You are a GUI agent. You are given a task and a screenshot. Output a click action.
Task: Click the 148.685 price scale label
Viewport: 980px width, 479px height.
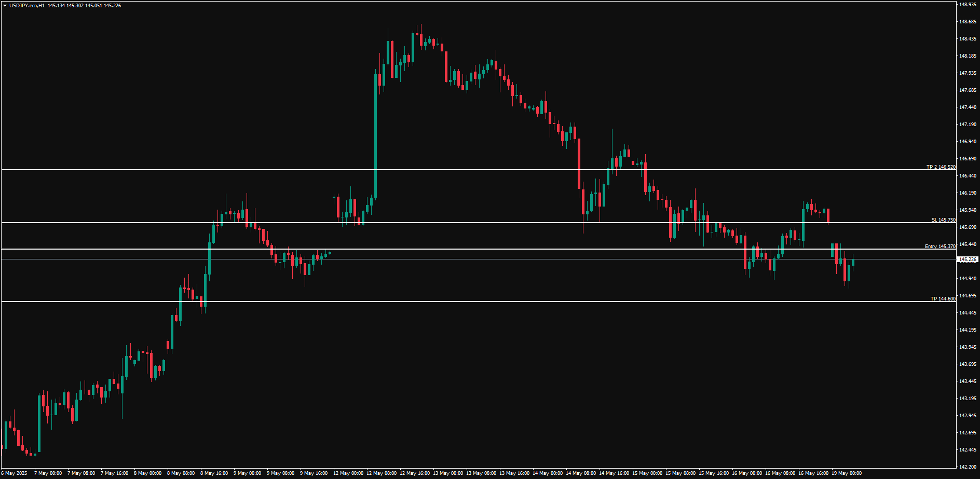coord(968,22)
